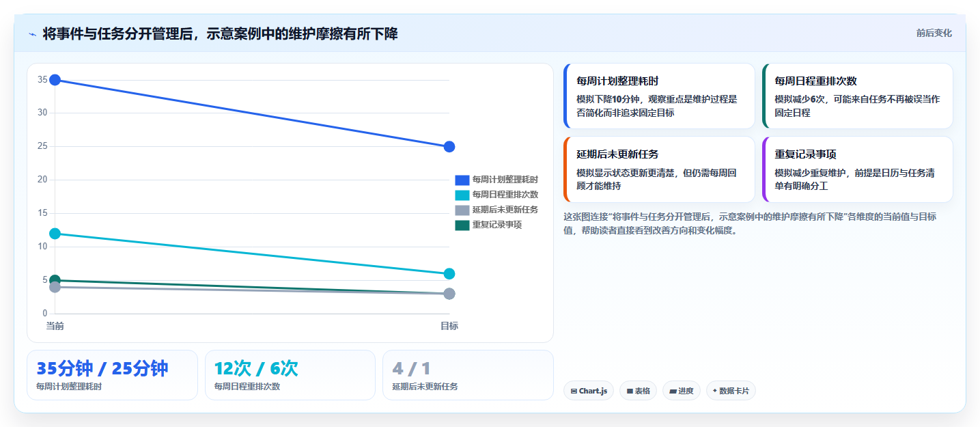Select the 12次 / 6次 stat card

tap(290, 375)
